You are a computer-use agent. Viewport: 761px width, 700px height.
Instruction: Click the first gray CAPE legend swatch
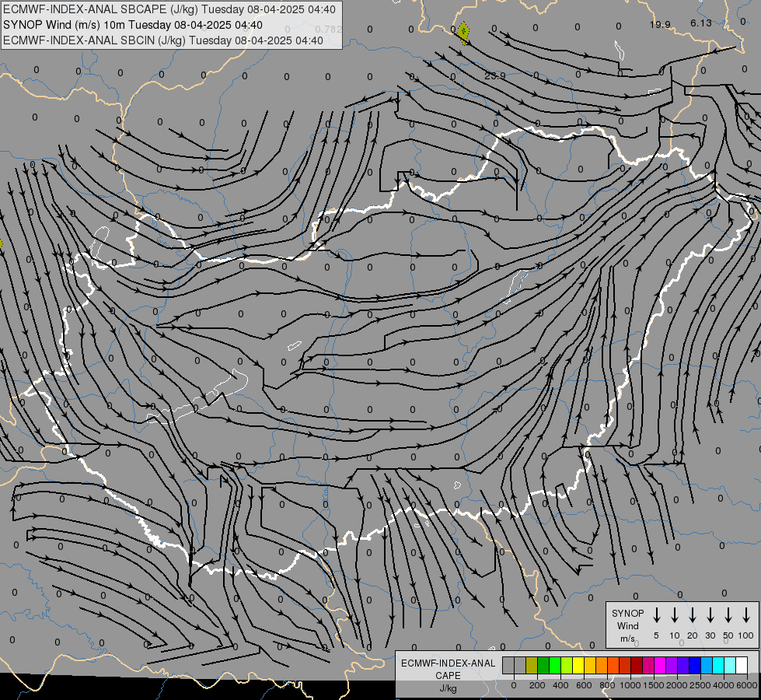[508, 666]
